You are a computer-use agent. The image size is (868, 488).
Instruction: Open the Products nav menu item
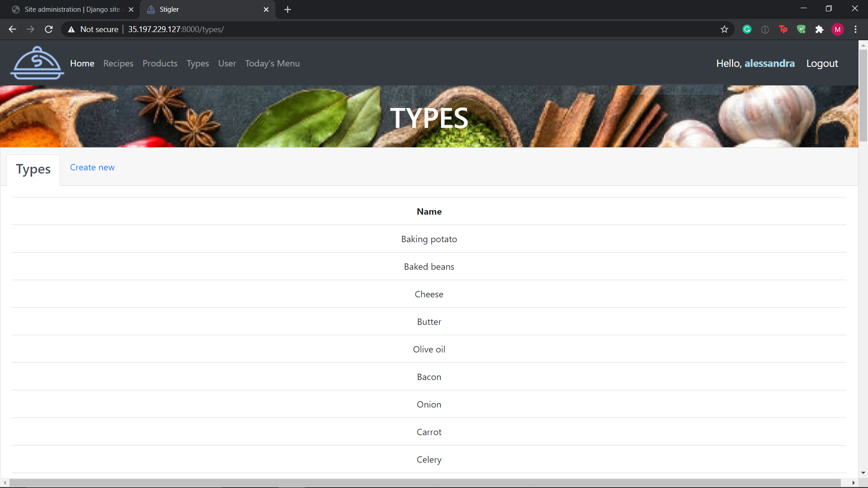pos(160,63)
